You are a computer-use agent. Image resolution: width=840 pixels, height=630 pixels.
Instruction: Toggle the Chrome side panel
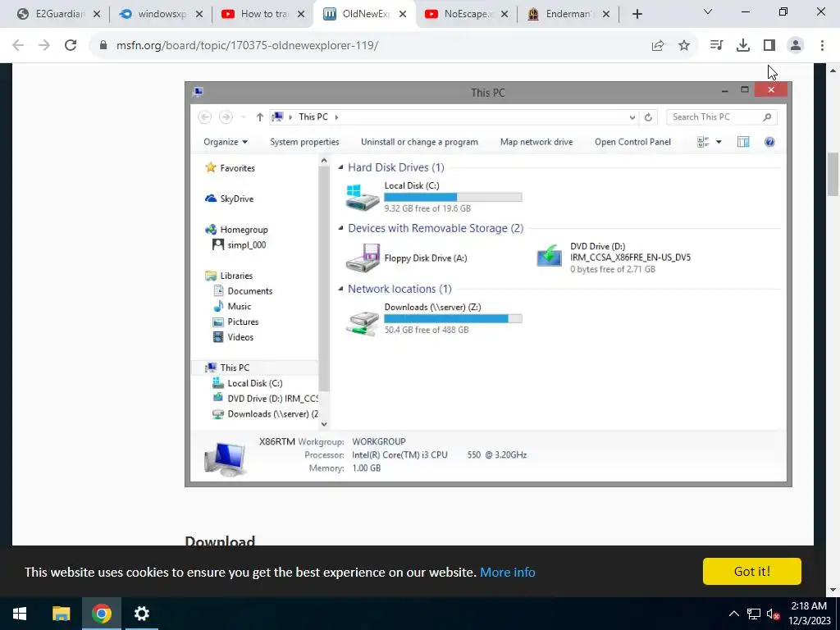pos(769,46)
